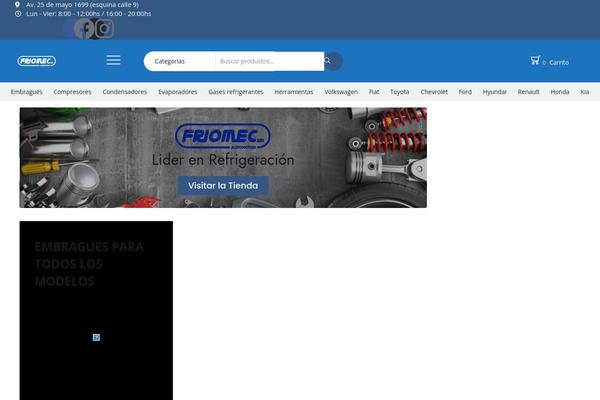Click the Visitar la Tienda button

click(x=223, y=186)
